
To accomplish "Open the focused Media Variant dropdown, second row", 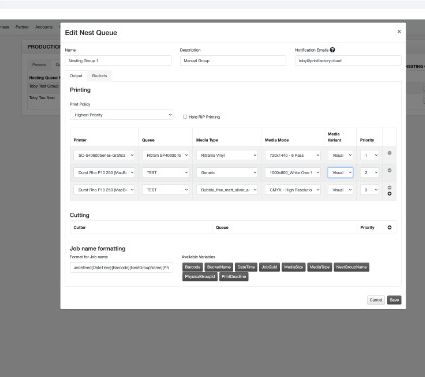I will [340, 173].
